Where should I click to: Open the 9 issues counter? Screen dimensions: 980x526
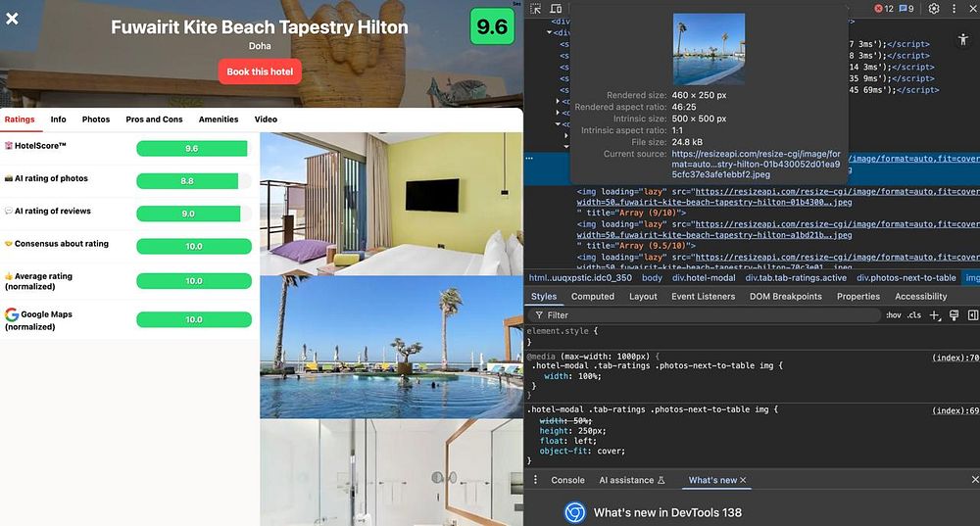click(906, 8)
